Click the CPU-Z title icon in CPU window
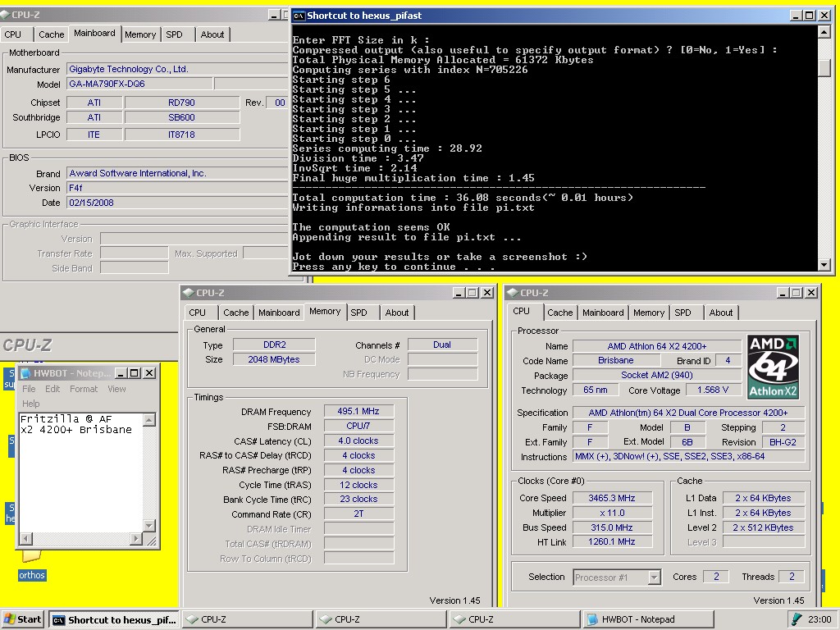The width and height of the screenshot is (840, 630). point(512,293)
